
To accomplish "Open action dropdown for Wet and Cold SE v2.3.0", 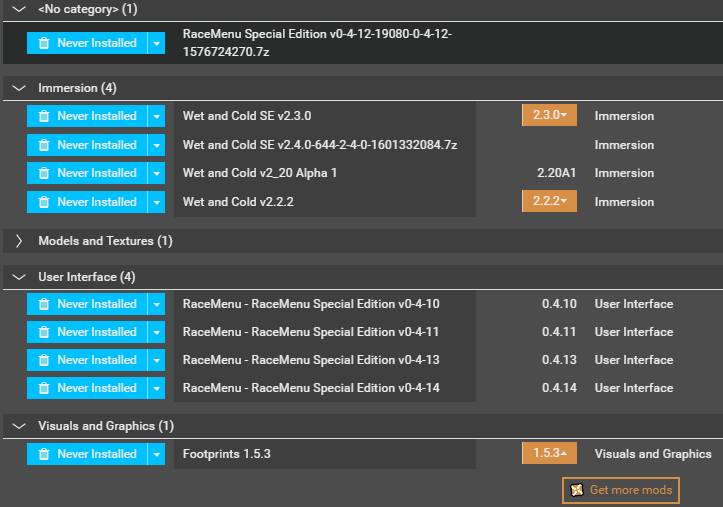I will (x=156, y=116).
